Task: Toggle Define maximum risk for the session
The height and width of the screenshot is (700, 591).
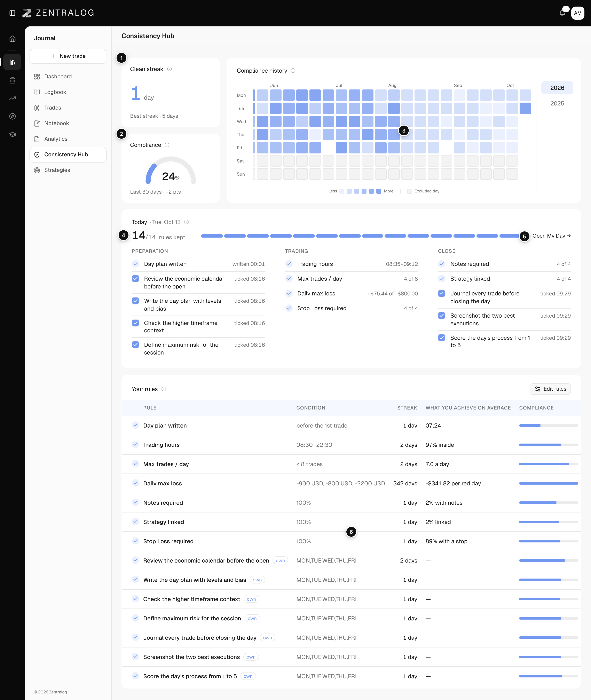Action: coord(135,344)
